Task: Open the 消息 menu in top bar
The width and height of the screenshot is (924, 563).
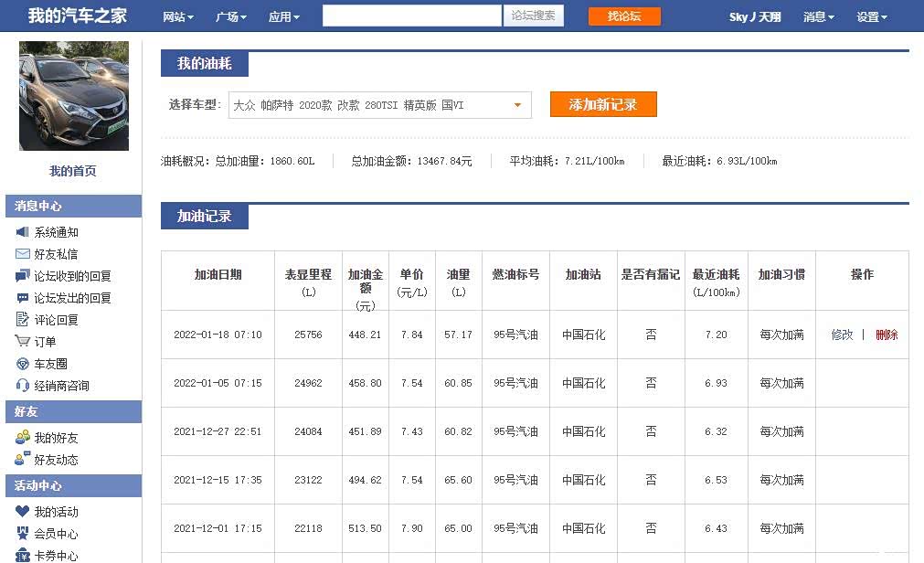Action: [818, 16]
